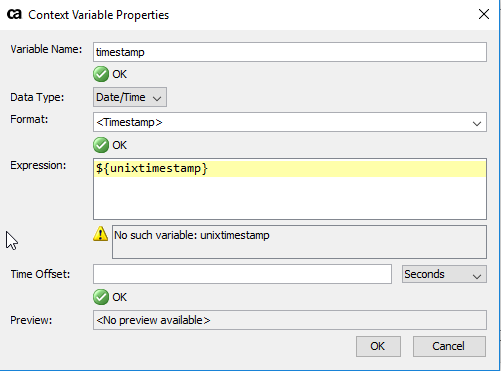
Task: Close the Context Variable Properties dialog
Action: 484,14
